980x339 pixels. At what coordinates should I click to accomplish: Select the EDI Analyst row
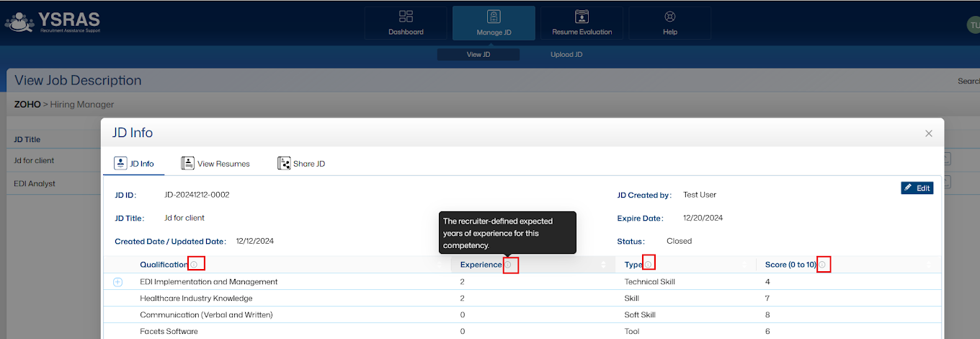[x=35, y=183]
